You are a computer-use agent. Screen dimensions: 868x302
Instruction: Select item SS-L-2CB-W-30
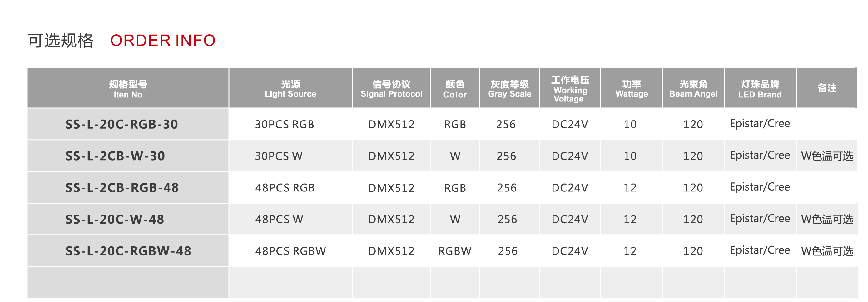click(115, 156)
